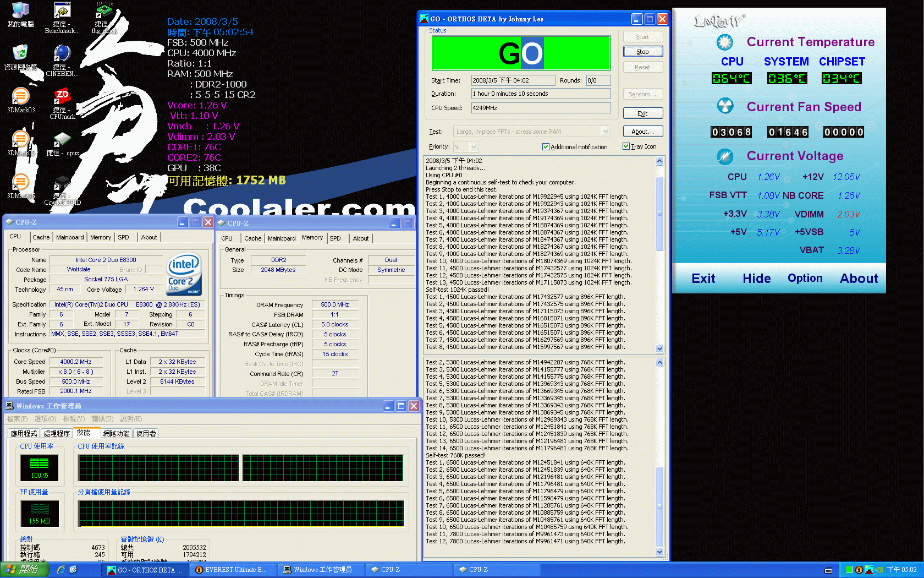
Task: Click the Intel Core 2 Duo logo in CPU-Z
Action: 184,274
